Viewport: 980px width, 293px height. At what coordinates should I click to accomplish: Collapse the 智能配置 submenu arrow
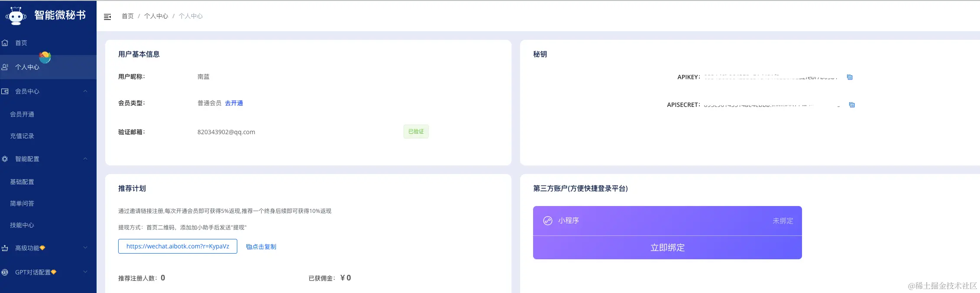point(85,159)
